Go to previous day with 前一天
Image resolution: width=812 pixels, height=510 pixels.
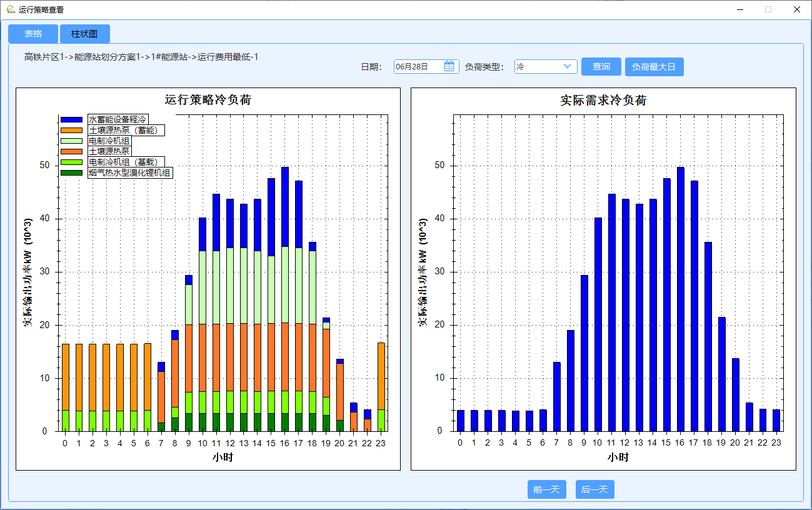[x=546, y=489]
